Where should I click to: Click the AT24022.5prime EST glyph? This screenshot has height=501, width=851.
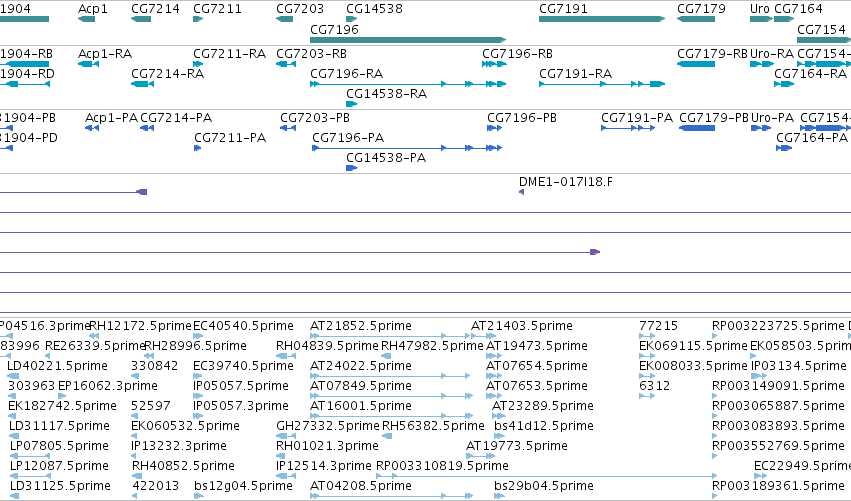click(390, 376)
